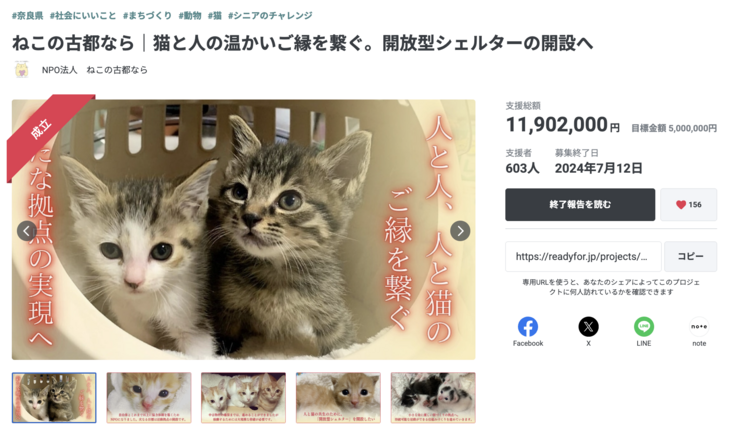Share project on note

click(699, 327)
